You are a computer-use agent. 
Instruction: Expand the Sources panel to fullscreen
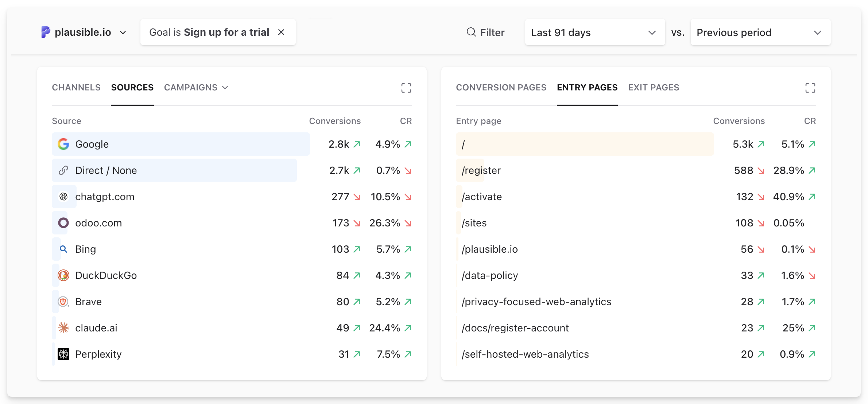tap(406, 88)
